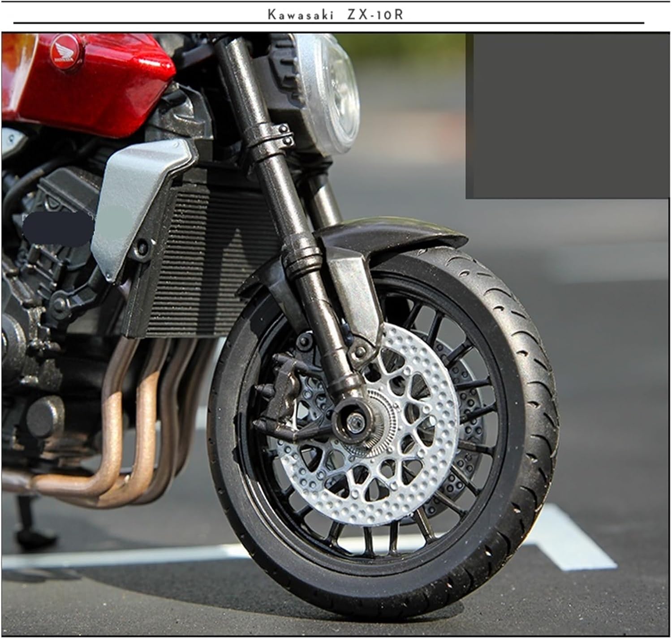Select the dark gray rectangle in the corner

567,116
